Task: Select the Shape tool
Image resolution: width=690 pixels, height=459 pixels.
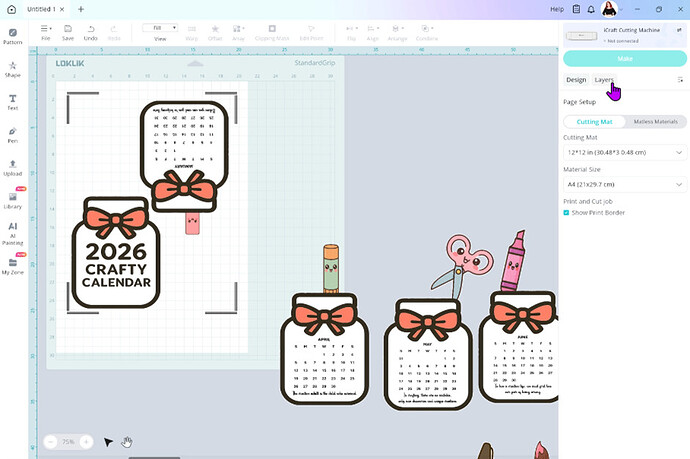Action: [13, 68]
